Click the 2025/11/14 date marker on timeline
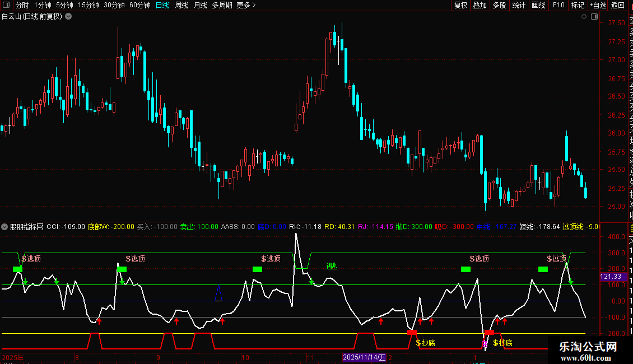Image resolution: width=633 pixels, height=364 pixels. [x=364, y=357]
